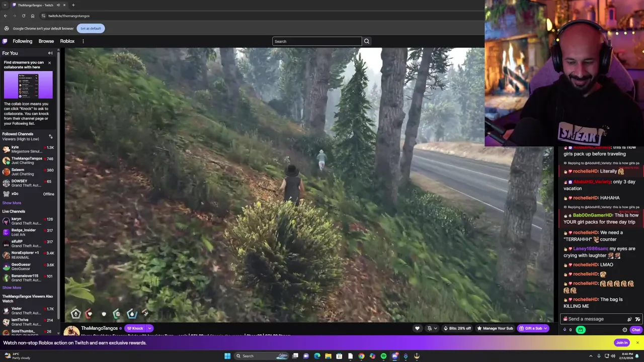The width and height of the screenshot is (644, 362).
Task: Click the Chat send button
Action: coord(636,330)
